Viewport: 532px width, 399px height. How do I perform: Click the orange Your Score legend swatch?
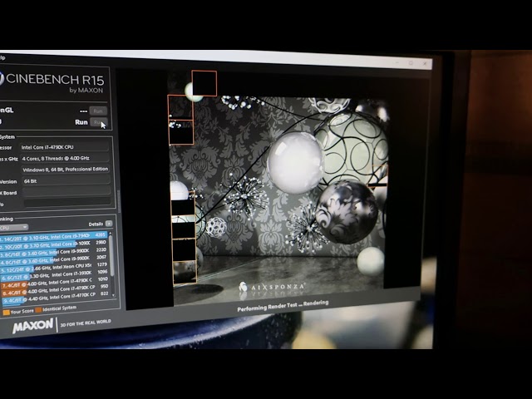(x=6, y=313)
